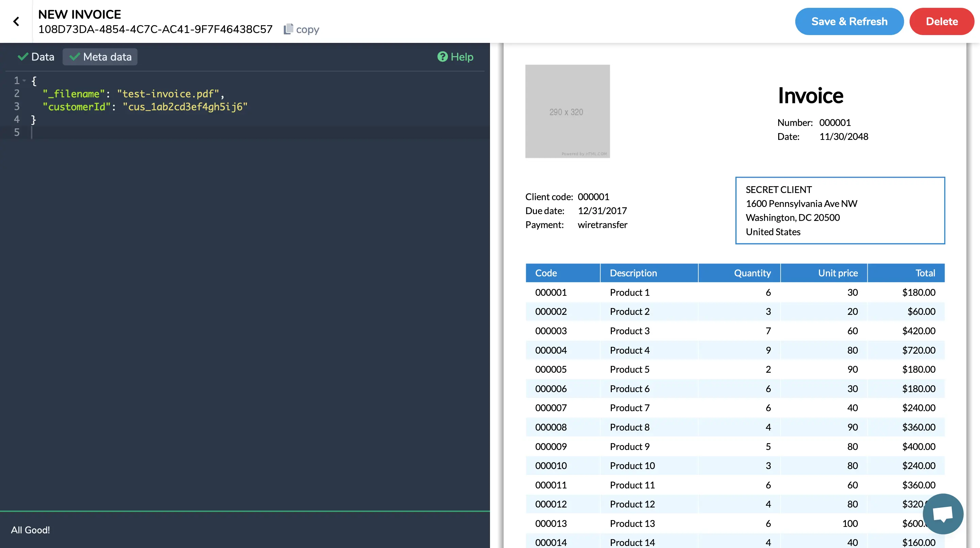Screen dimensions: 980x548
Task: Click the back arrow chevron icon
Action: [16, 21]
